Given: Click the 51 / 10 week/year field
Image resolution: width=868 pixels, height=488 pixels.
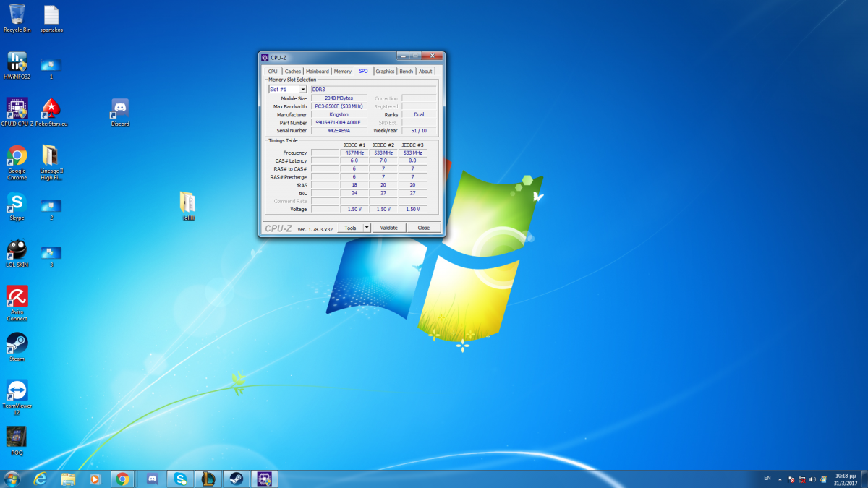Looking at the screenshot, I should click(x=419, y=131).
